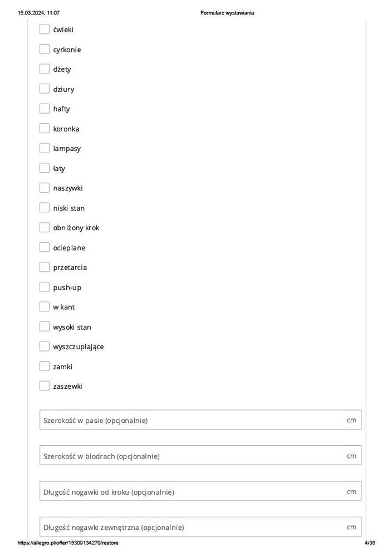Screen dimensions: 392x556
Task: Mark the lampasy checkbox
Action: tap(45, 148)
